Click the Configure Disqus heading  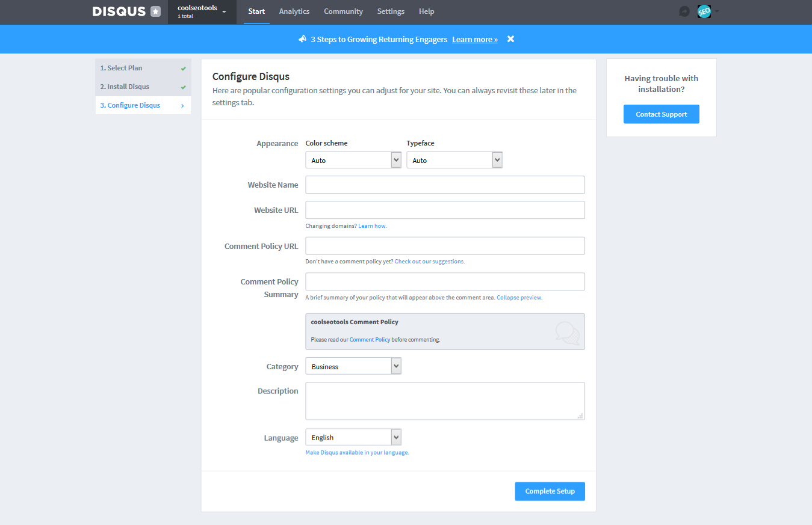(251, 76)
